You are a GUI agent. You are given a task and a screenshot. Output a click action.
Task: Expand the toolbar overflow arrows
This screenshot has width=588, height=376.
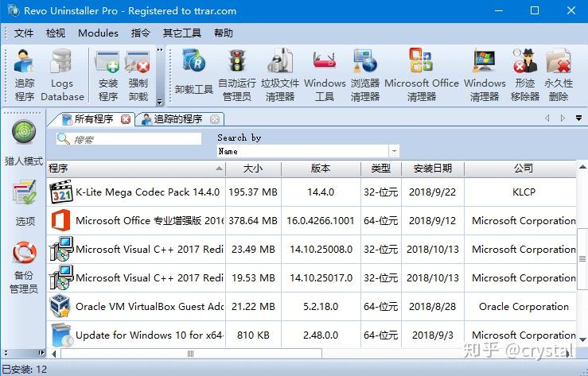tap(160, 49)
